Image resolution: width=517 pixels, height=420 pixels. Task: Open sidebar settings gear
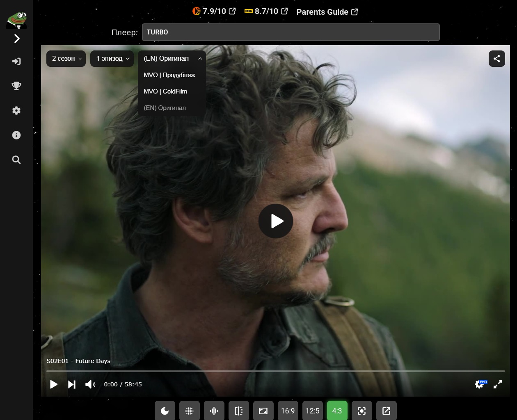click(16, 110)
